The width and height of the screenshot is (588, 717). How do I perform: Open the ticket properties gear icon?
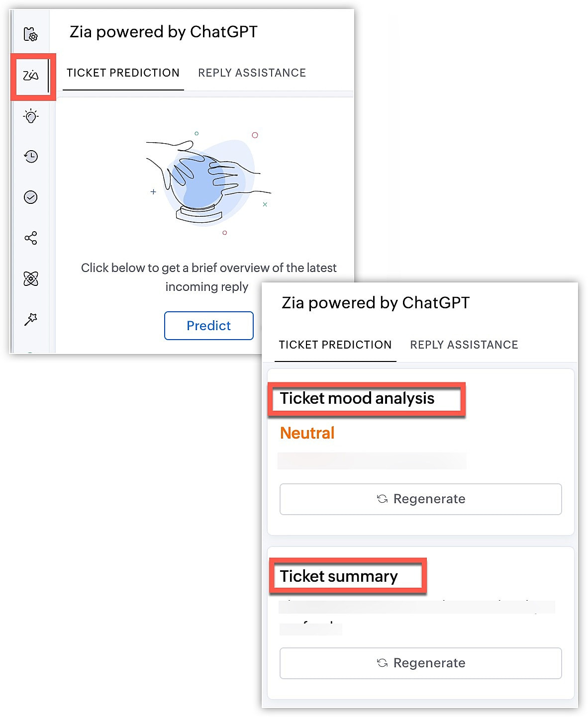(x=31, y=34)
